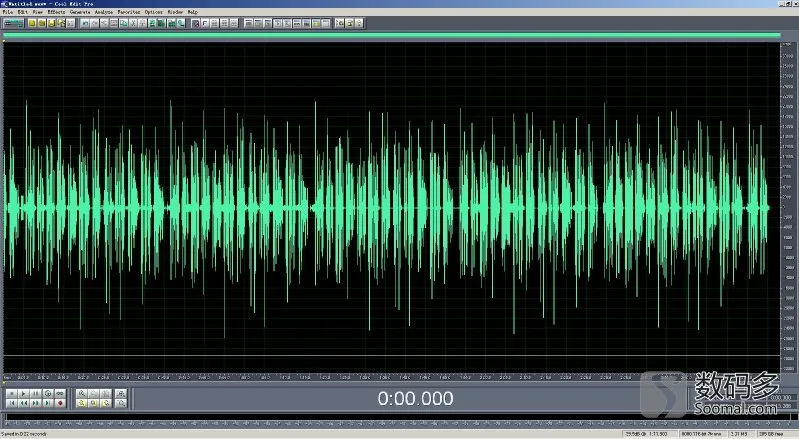Expand the Analyze menu
Viewport: 799px width, 439px height.
(104, 12)
